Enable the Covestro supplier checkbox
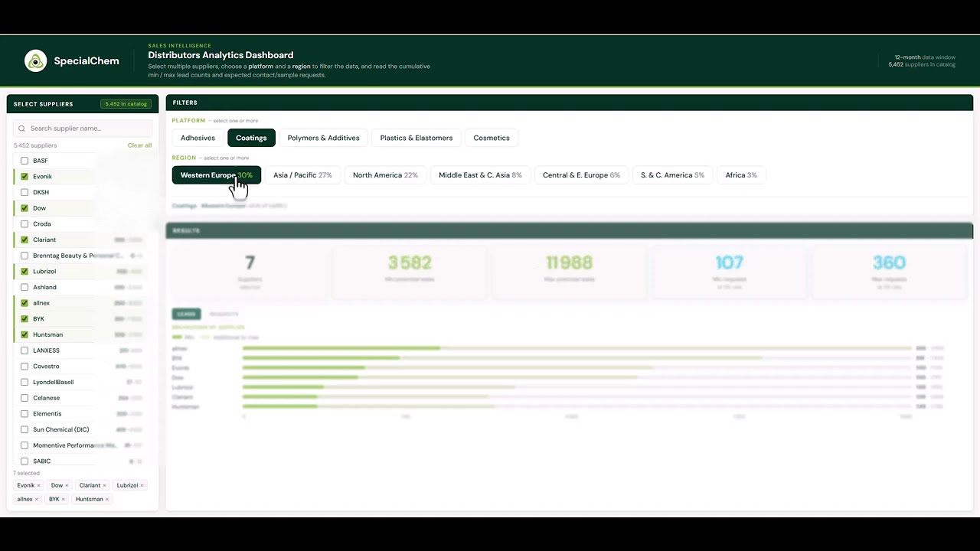The image size is (980, 551). pyautogui.click(x=24, y=367)
